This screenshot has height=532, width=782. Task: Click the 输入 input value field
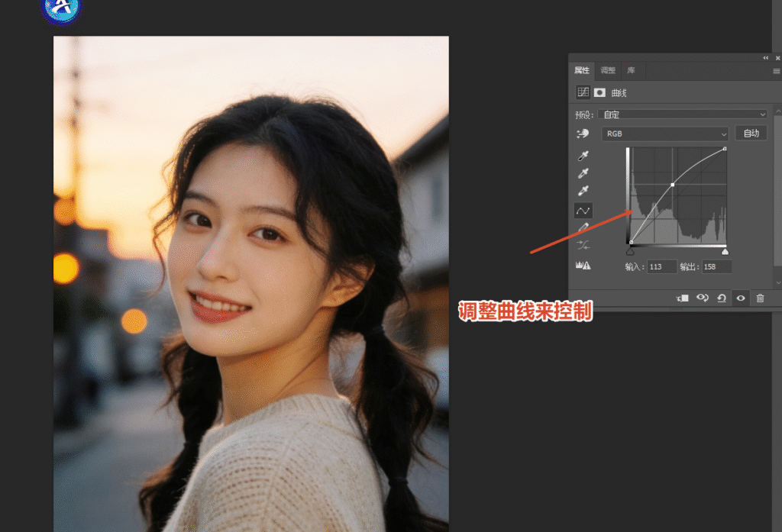tap(662, 266)
